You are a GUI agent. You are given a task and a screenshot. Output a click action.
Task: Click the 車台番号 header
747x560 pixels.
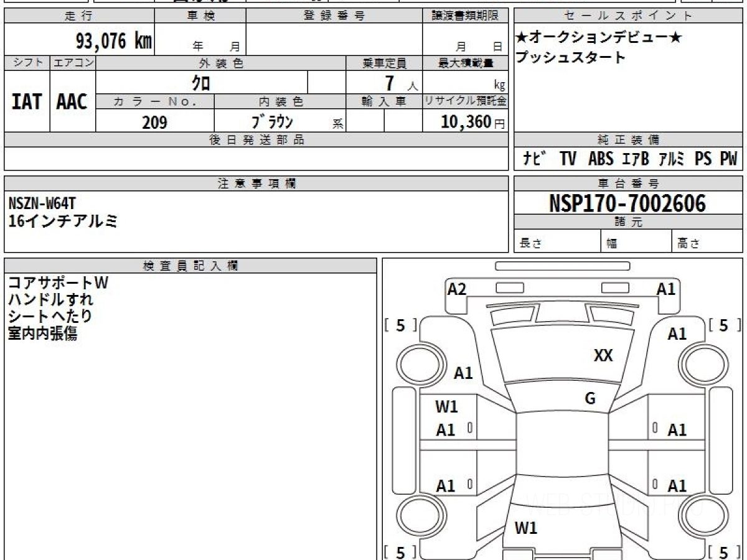click(x=628, y=184)
